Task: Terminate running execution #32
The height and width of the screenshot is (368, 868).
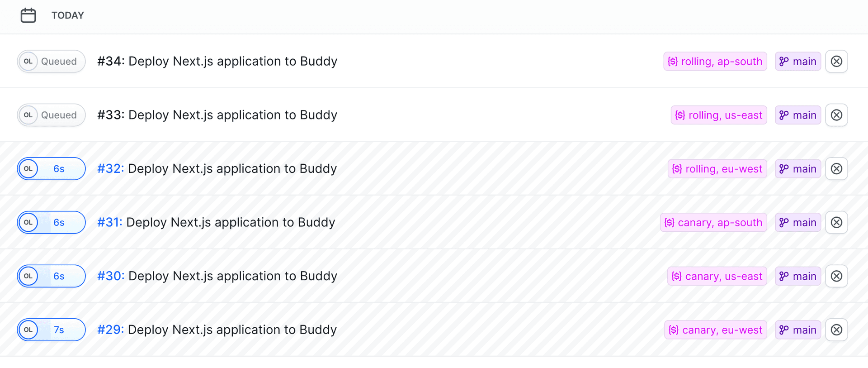Action: tap(836, 169)
